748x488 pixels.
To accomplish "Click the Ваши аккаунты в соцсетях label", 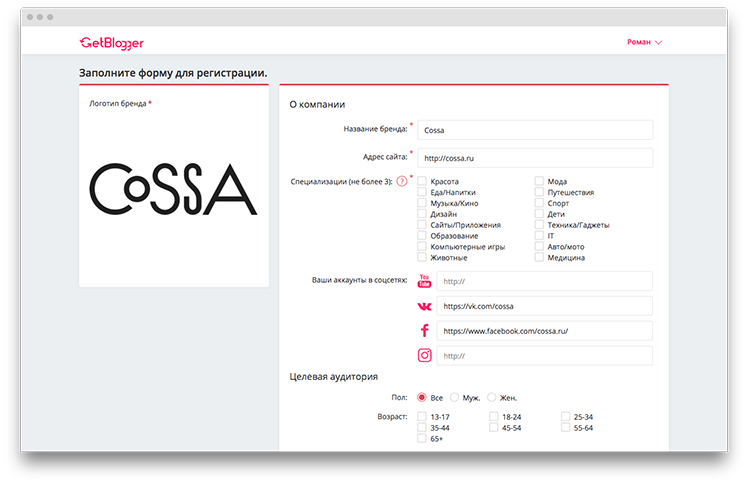I will coord(359,280).
